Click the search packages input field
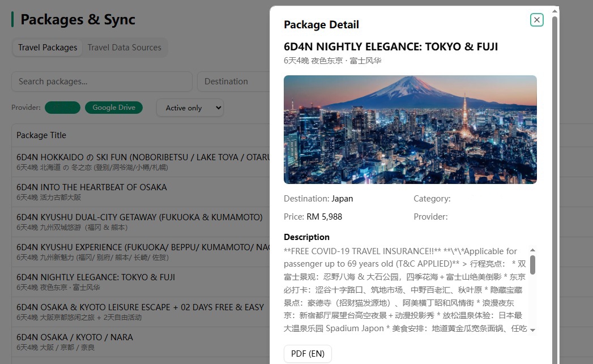The width and height of the screenshot is (593, 364). (x=101, y=81)
